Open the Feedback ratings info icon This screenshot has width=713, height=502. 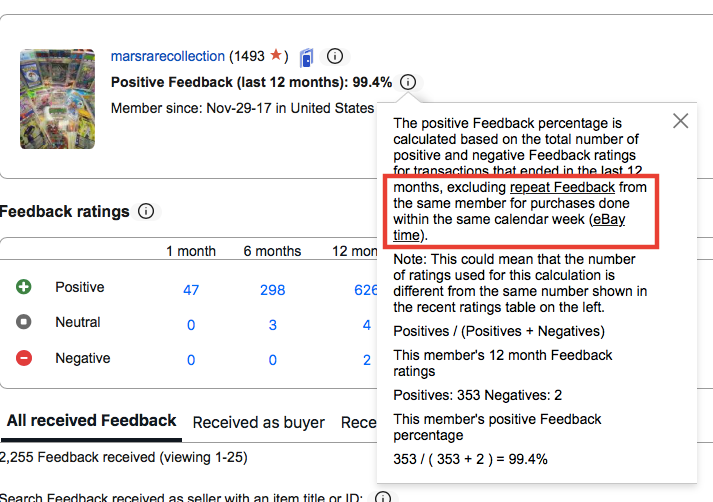(x=146, y=211)
